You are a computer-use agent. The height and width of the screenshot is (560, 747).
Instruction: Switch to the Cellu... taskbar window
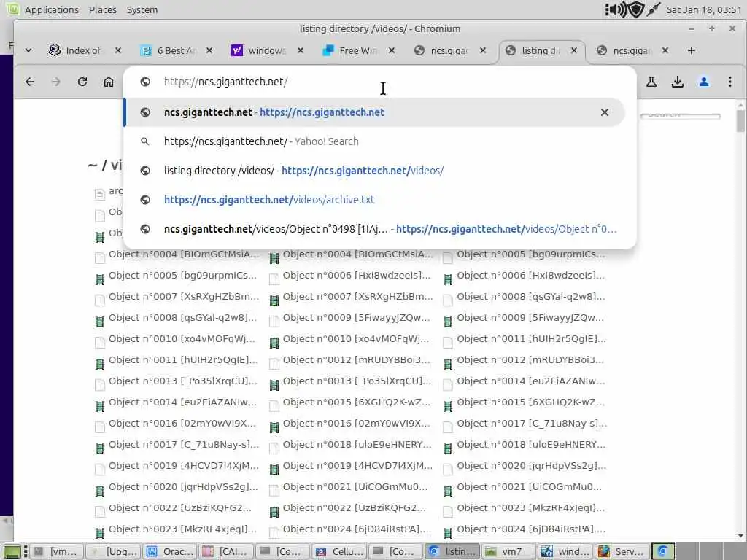tap(339, 551)
